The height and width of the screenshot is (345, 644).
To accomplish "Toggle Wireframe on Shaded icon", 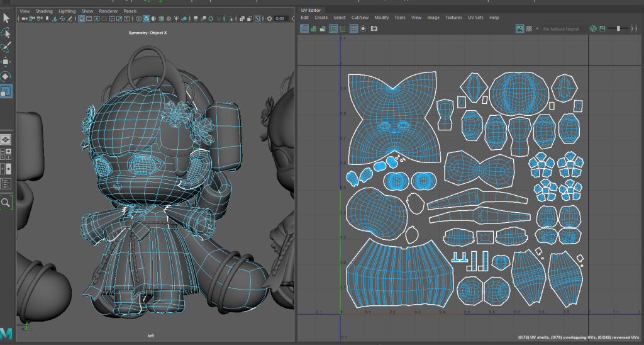I will [162, 18].
